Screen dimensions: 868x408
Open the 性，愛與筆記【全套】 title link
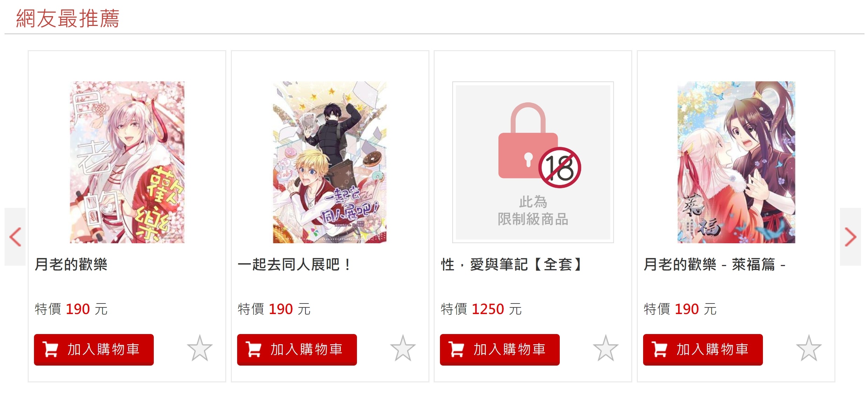(x=512, y=264)
